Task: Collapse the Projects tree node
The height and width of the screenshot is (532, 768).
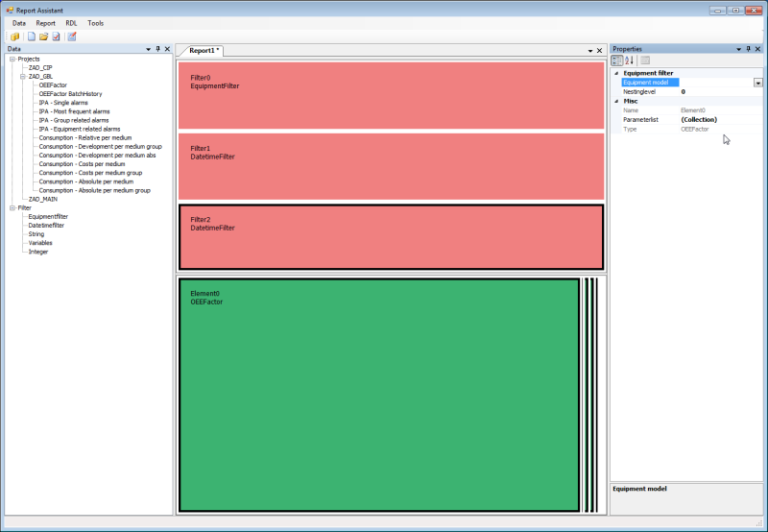Action: pos(12,59)
